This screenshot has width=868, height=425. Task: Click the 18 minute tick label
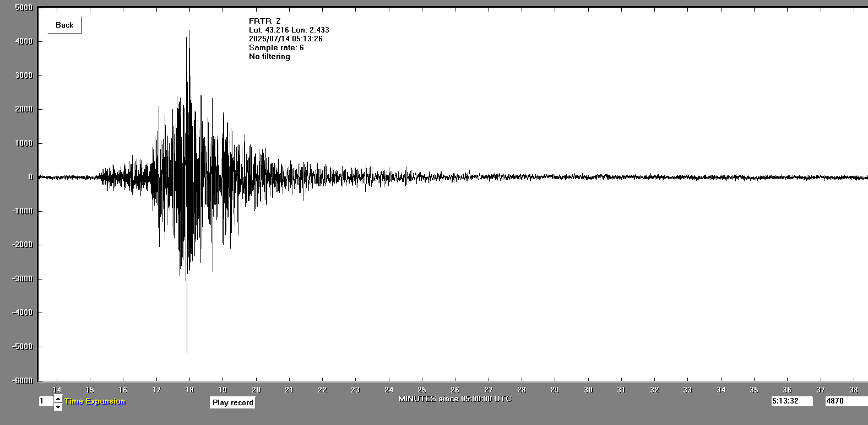(x=189, y=390)
